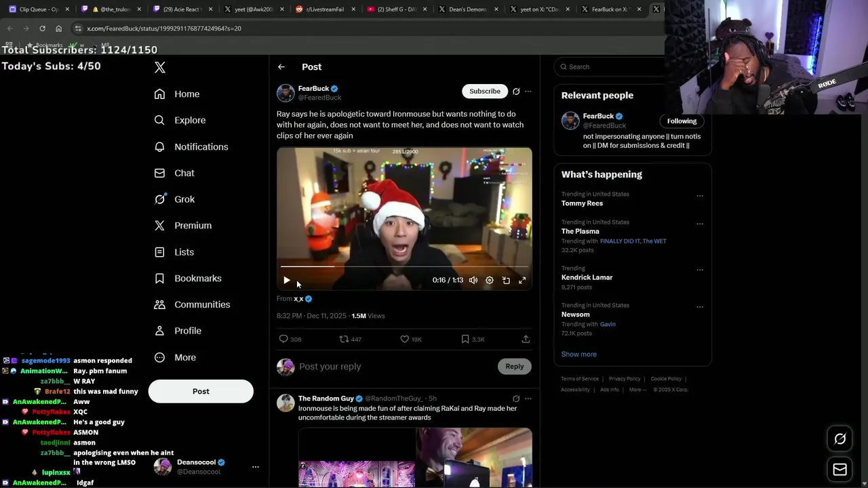
Task: Open options for Newsom trend
Action: 700,307
